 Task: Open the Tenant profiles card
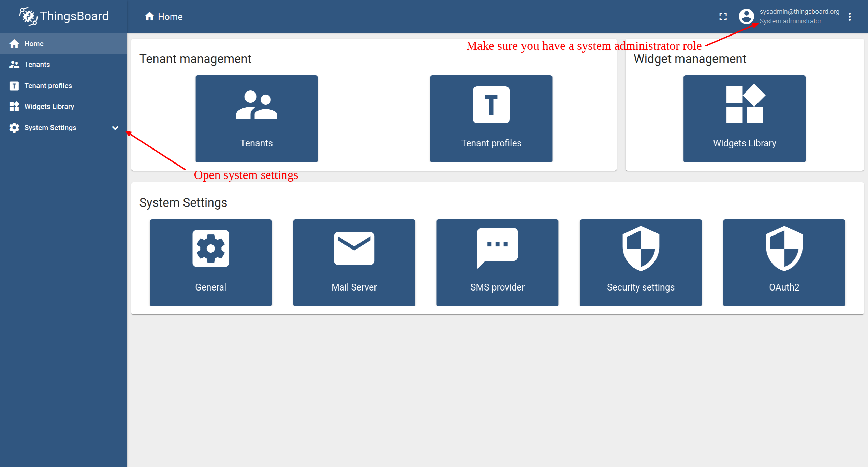click(491, 119)
